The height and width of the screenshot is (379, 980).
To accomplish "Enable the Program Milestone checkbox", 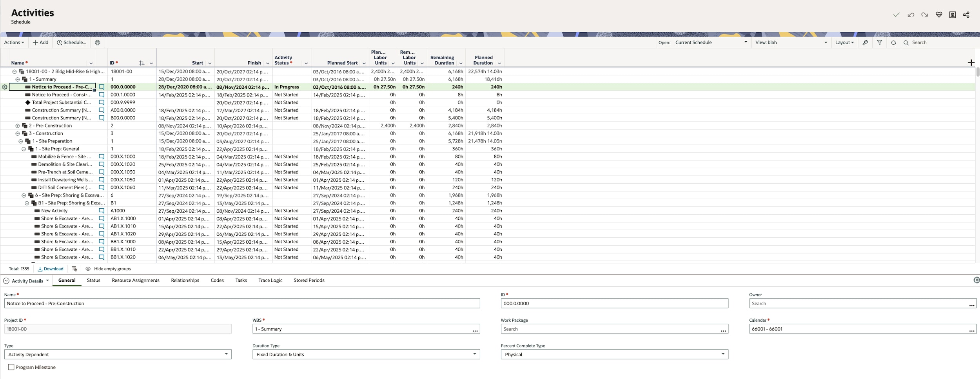I will 11,367.
